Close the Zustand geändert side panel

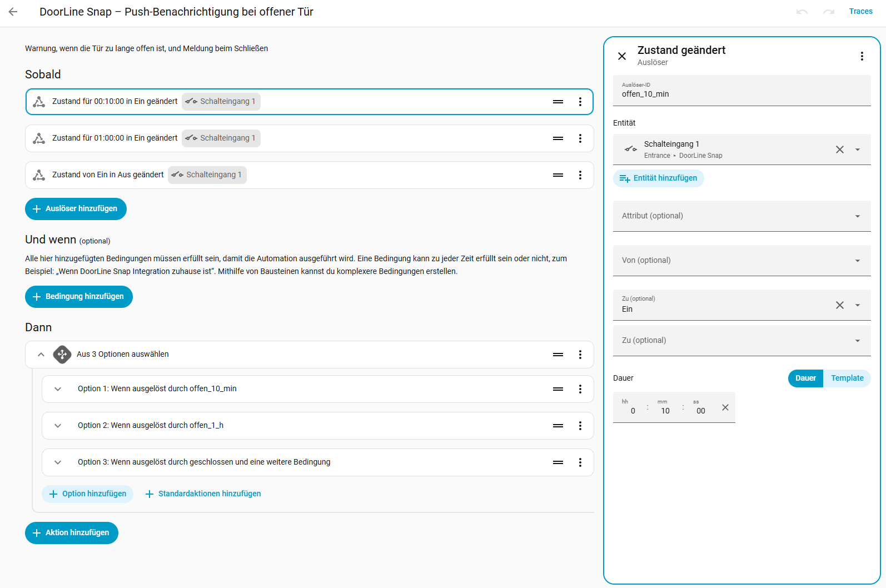point(622,56)
